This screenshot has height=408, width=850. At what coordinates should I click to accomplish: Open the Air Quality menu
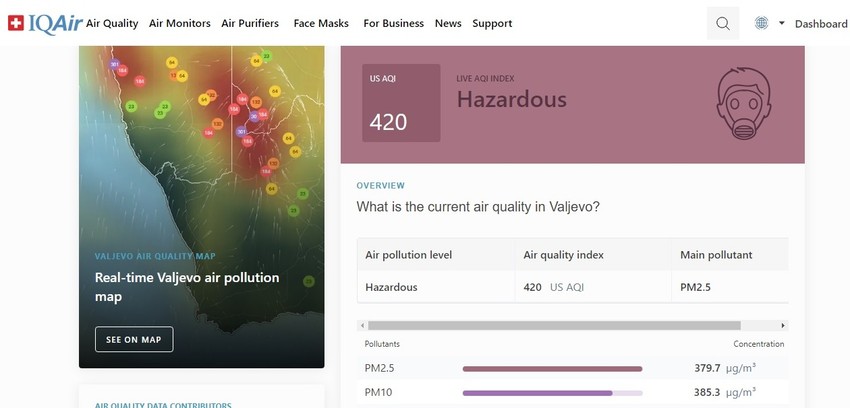point(112,23)
